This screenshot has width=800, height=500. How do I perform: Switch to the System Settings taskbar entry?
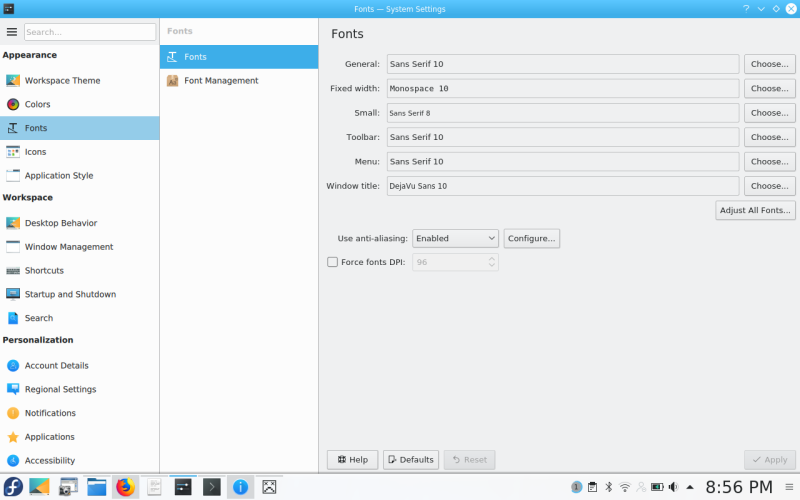(x=183, y=487)
